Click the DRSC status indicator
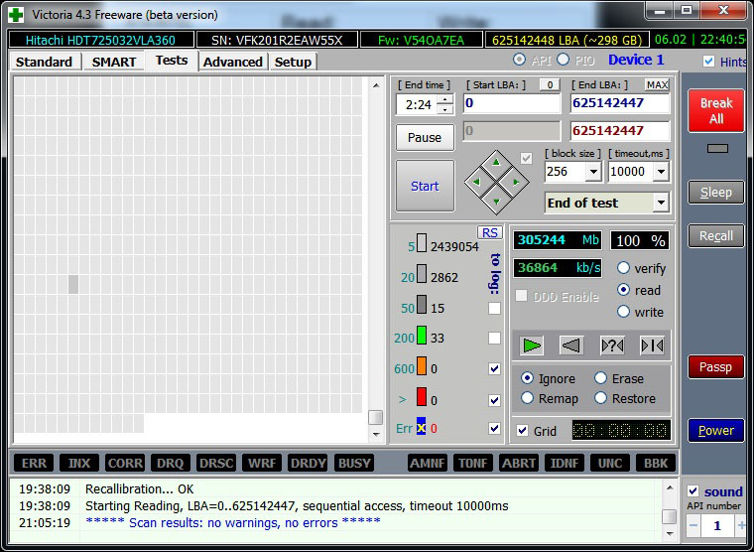756x553 pixels. point(216,464)
